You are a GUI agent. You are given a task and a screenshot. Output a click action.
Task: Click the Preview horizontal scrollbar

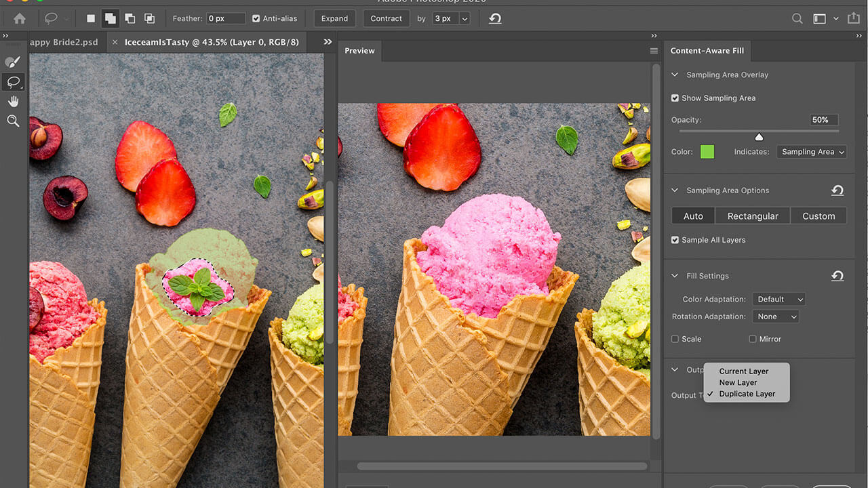[502, 466]
